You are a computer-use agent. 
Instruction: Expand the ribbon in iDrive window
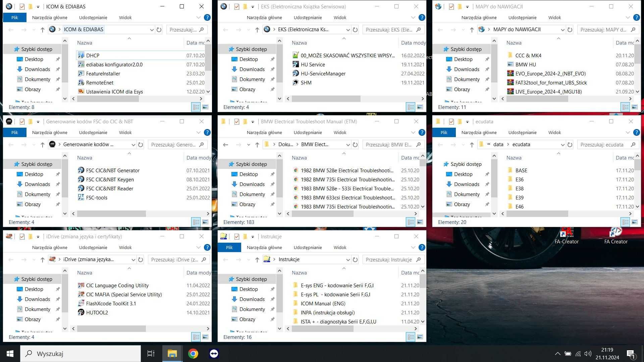tap(199, 247)
